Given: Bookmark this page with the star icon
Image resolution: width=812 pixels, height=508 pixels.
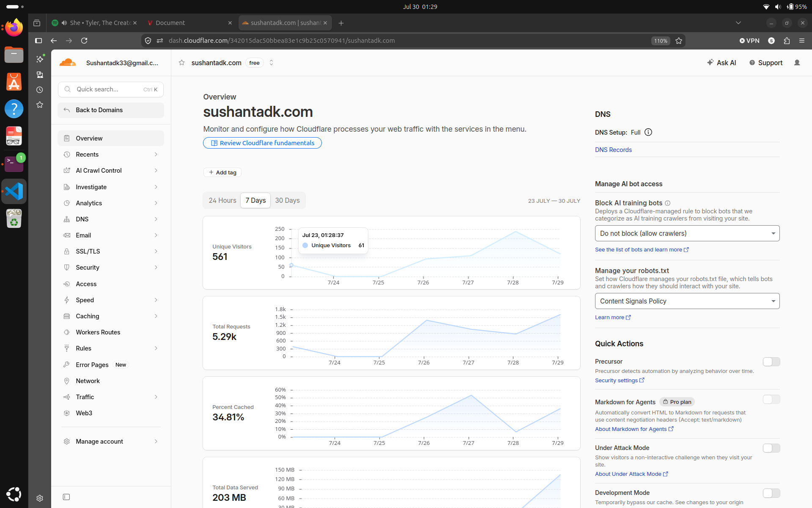Looking at the screenshot, I should pyautogui.click(x=679, y=41).
